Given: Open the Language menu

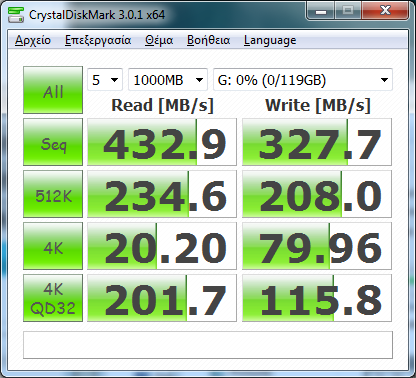Looking at the screenshot, I should point(270,40).
